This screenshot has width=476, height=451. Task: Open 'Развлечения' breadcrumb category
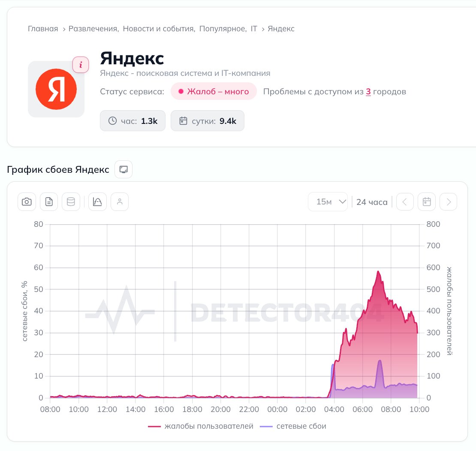click(93, 29)
